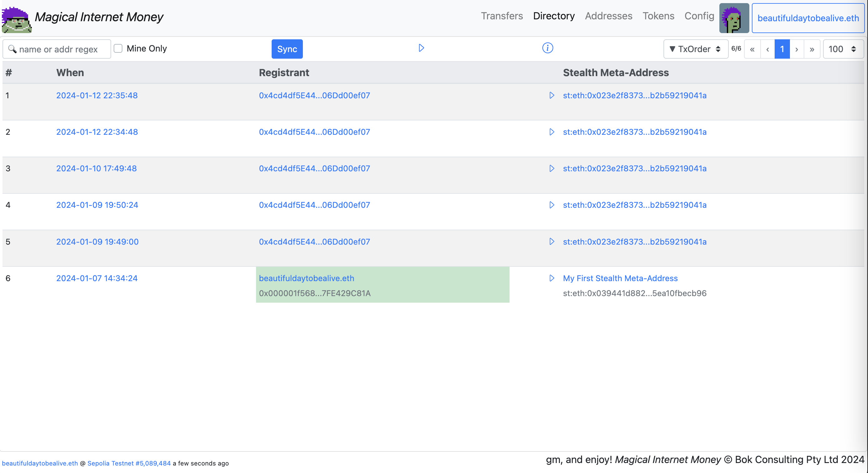868x473 pixels.
Task: Select page 1 in pagination
Action: (x=782, y=49)
